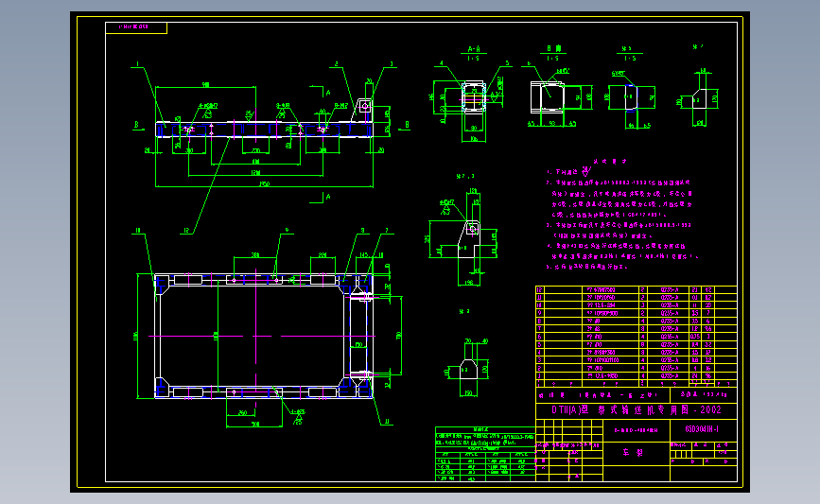The height and width of the screenshot is (504, 820).
Task: Click the title text ending in '- 2002'
Action: coord(637,409)
